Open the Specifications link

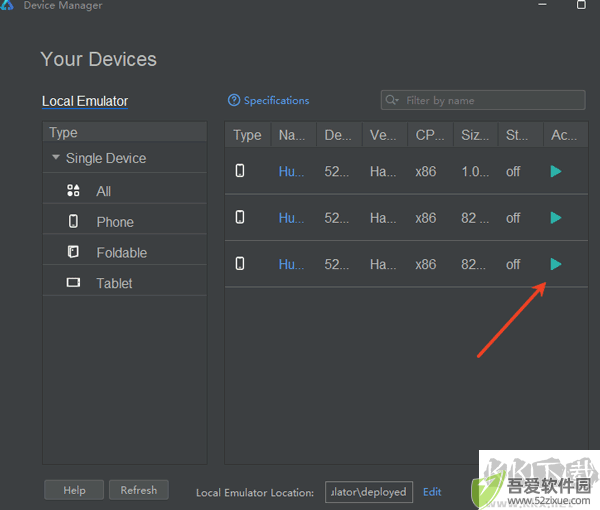(x=276, y=101)
